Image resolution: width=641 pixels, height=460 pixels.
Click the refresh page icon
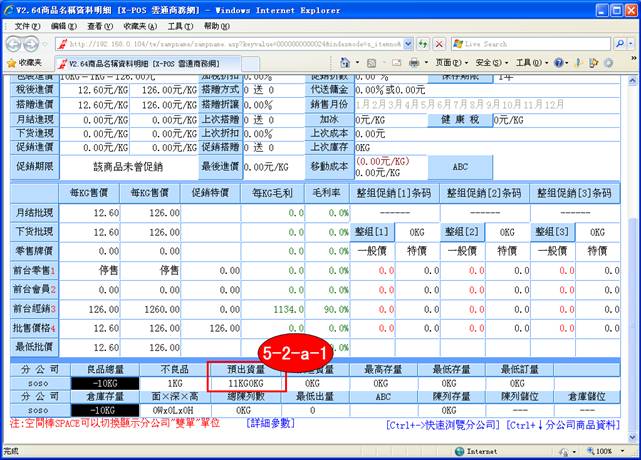[x=423, y=44]
